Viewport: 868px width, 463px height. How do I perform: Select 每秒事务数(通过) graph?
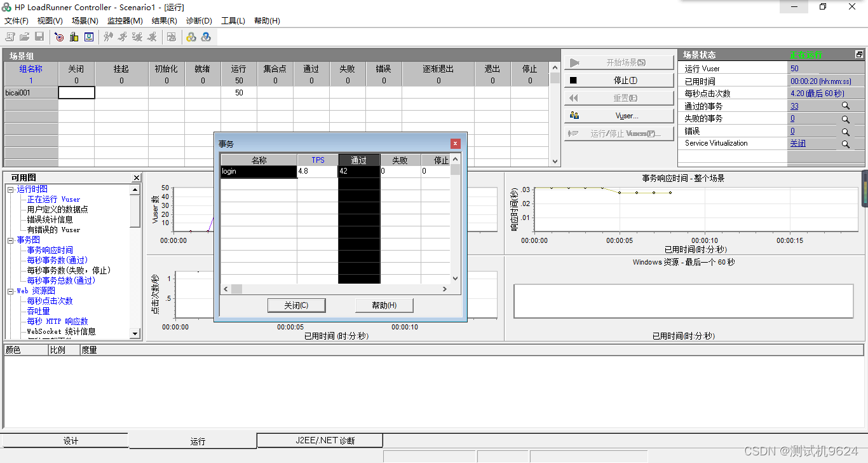click(57, 260)
